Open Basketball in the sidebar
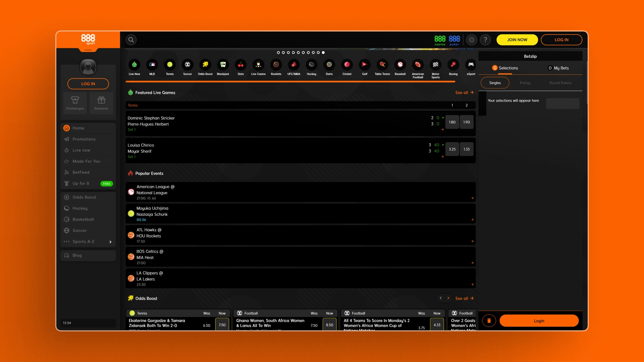Viewport: 644px width, 362px height. (88, 219)
